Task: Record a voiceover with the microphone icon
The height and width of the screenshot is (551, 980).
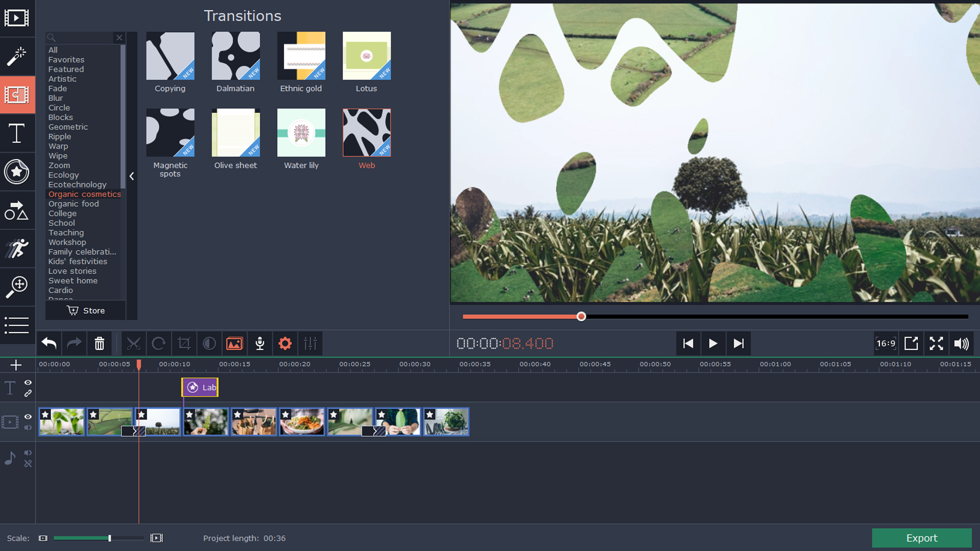Action: [x=260, y=343]
